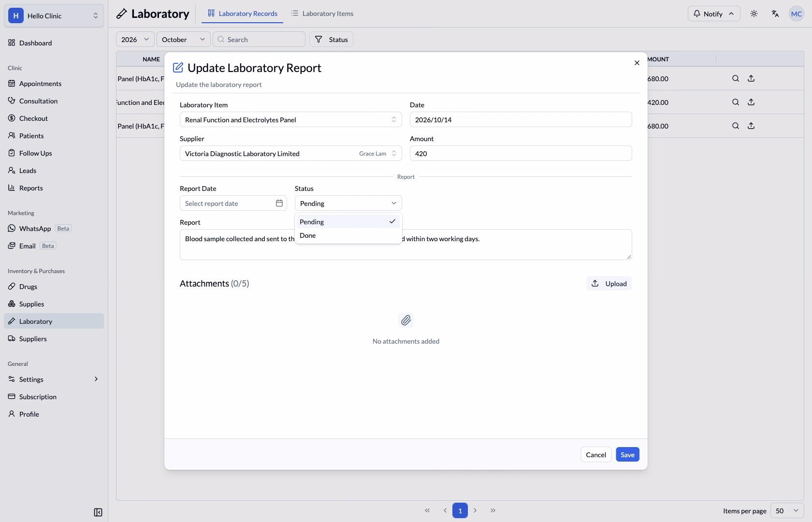Toggle the light/dark theme sun icon

click(754, 14)
